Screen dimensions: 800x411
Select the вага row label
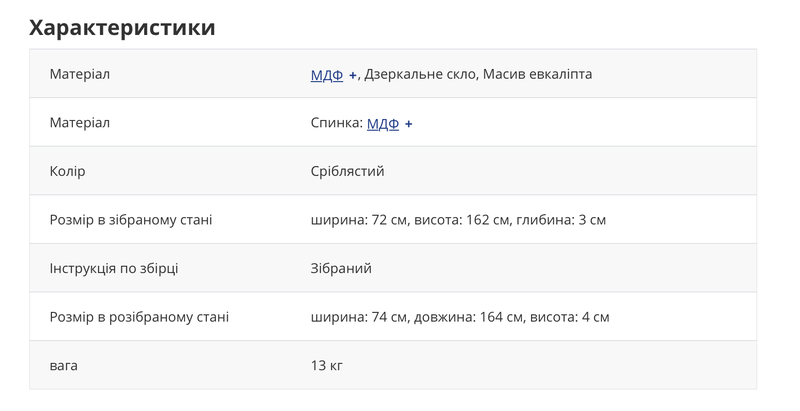coord(63,365)
